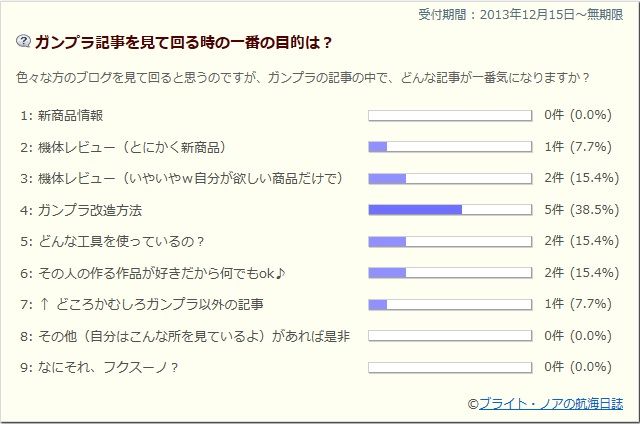Select option 3: 機体レビュー (自分が欲しい商品だけで)
The image size is (640, 424).
pos(180,178)
